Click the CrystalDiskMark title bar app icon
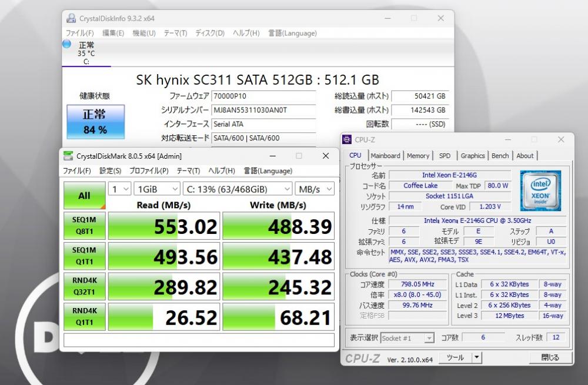The width and height of the screenshot is (588, 385). click(68, 156)
